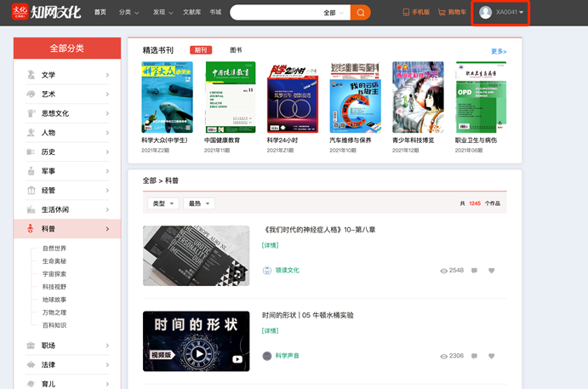Click into the search input field
This screenshot has width=588, height=389.
pos(276,13)
